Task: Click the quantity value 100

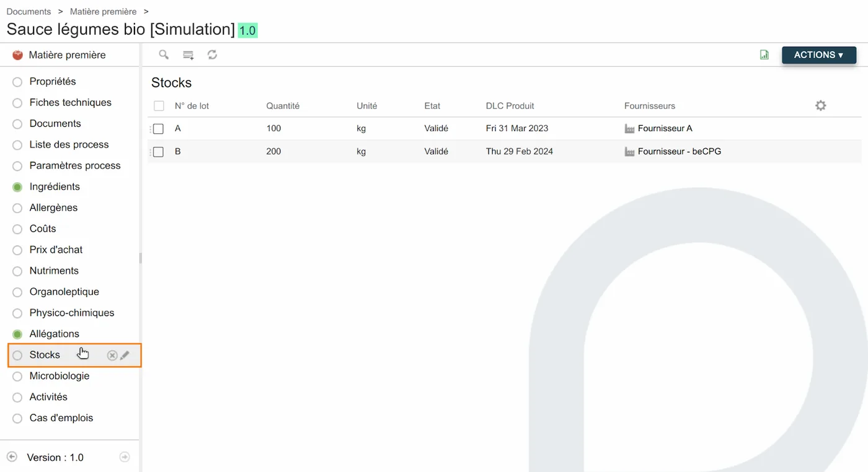Action: pyautogui.click(x=273, y=128)
